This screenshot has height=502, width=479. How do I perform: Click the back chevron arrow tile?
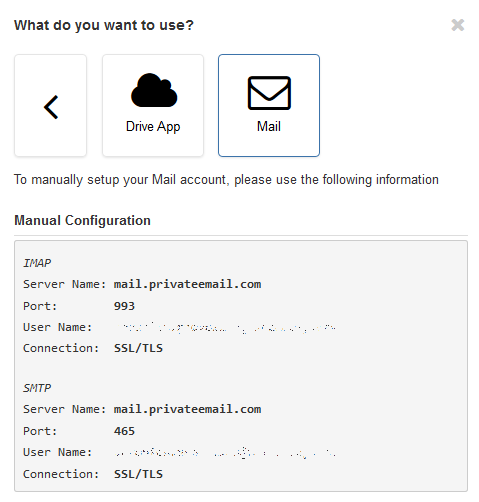coord(50,106)
